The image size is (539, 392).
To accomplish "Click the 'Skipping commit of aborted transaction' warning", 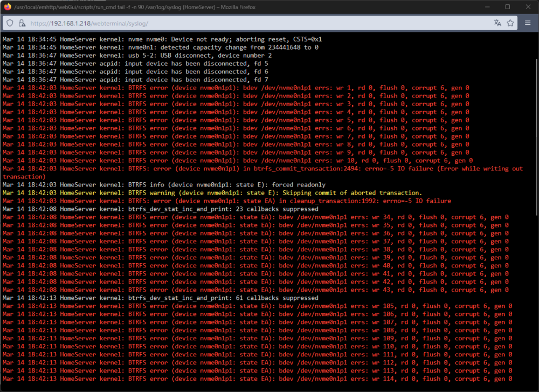I will pos(212,193).
